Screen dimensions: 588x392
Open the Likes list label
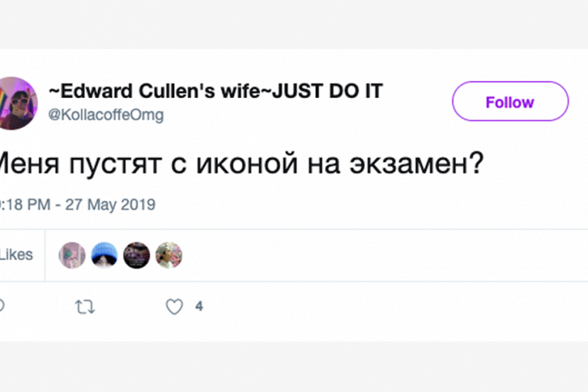(x=15, y=255)
